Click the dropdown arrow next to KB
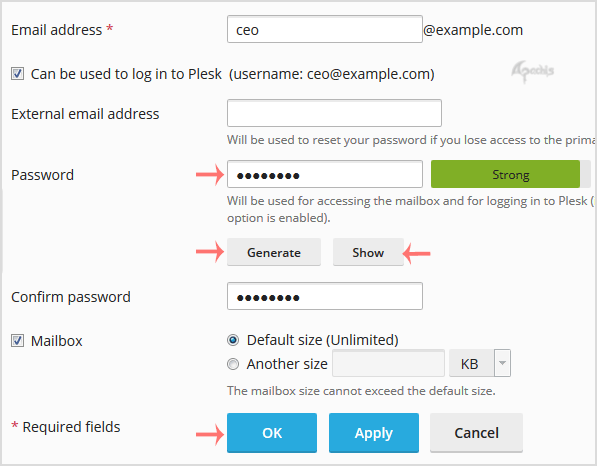 pyautogui.click(x=503, y=364)
